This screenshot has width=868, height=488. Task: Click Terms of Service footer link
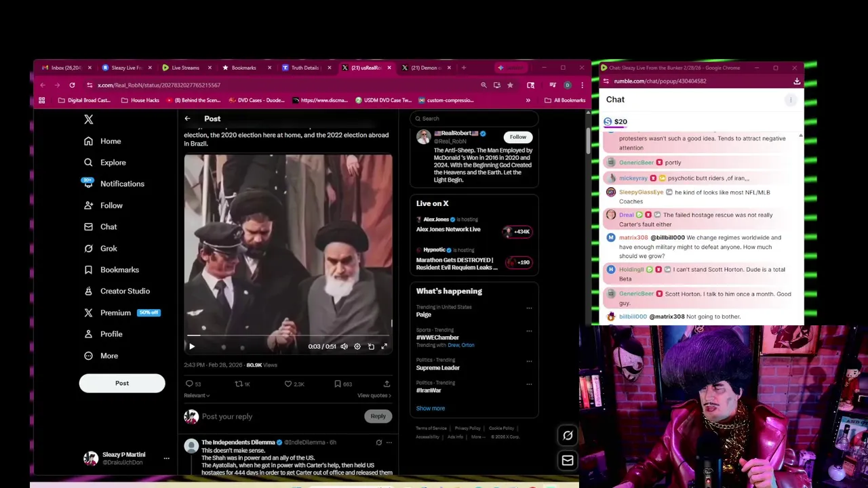tap(431, 428)
